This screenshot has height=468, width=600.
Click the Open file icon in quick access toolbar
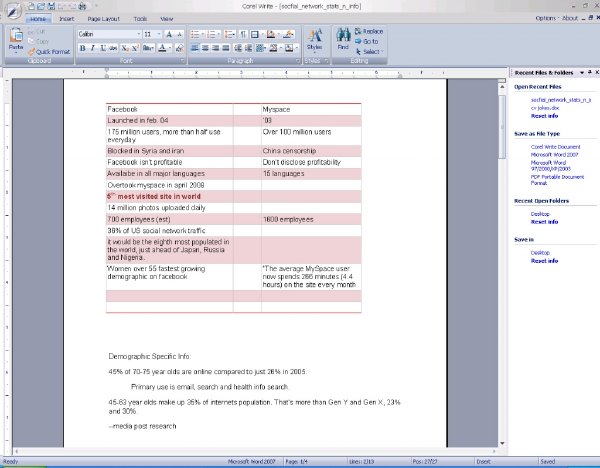tap(41, 6)
